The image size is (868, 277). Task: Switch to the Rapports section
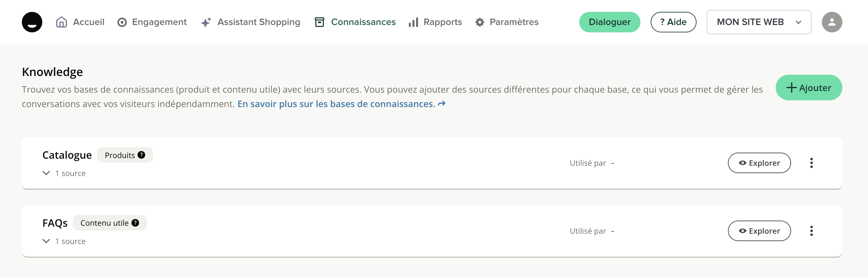(435, 22)
